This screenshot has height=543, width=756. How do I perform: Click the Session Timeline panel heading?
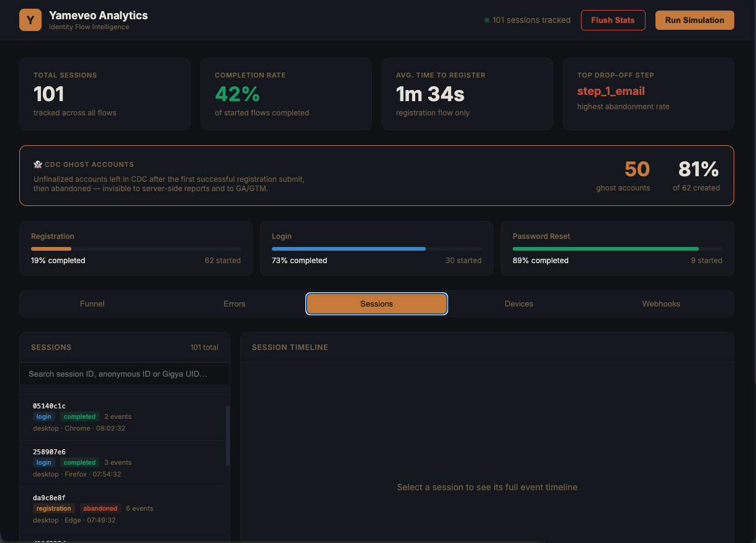pos(290,348)
